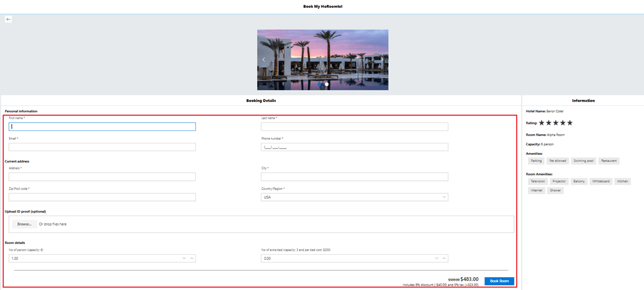This screenshot has height=290, width=644.
Task: Click the Whiteboard room amenity tag
Action: point(601,182)
